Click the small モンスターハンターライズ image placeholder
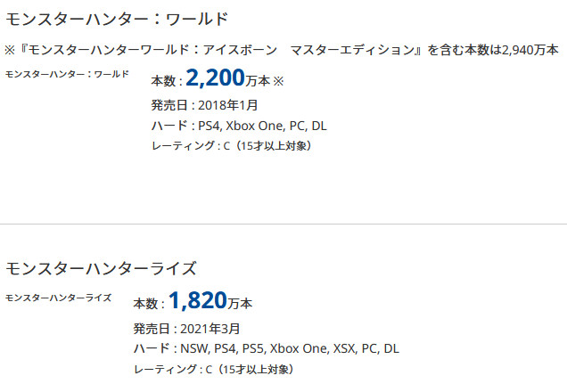Screen dimensions: 567x392 click(x=58, y=297)
